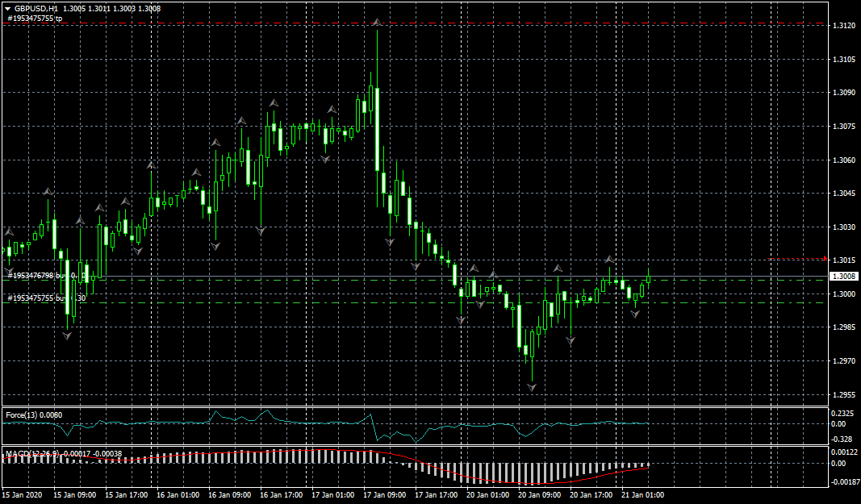Image resolution: width=861 pixels, height=504 pixels.
Task: Click the up fractal arrow above highest candle
Action: tap(377, 23)
